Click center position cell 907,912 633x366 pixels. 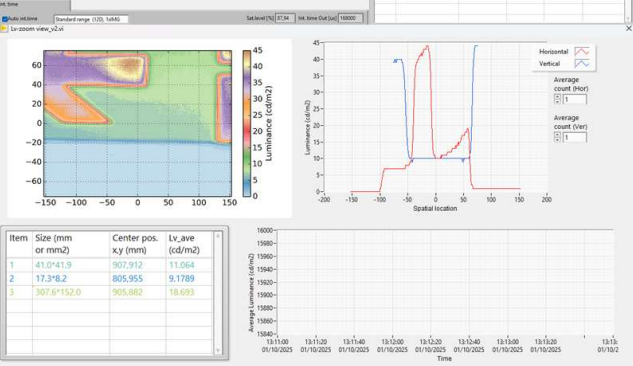click(138, 265)
